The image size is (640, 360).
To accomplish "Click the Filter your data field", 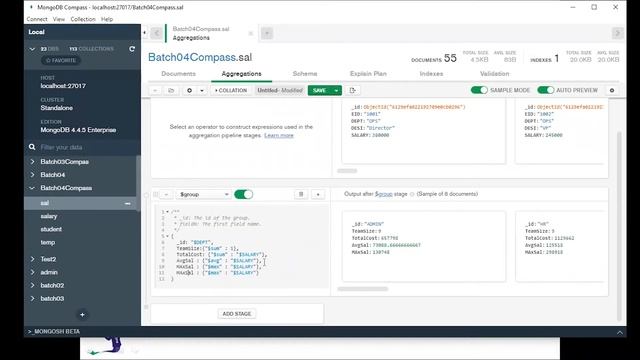I will click(82, 147).
